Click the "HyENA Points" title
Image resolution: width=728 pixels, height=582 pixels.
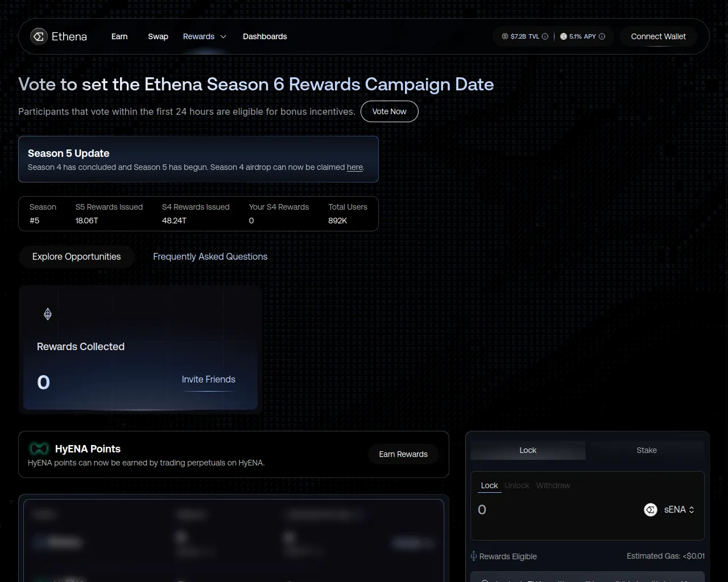tap(88, 449)
